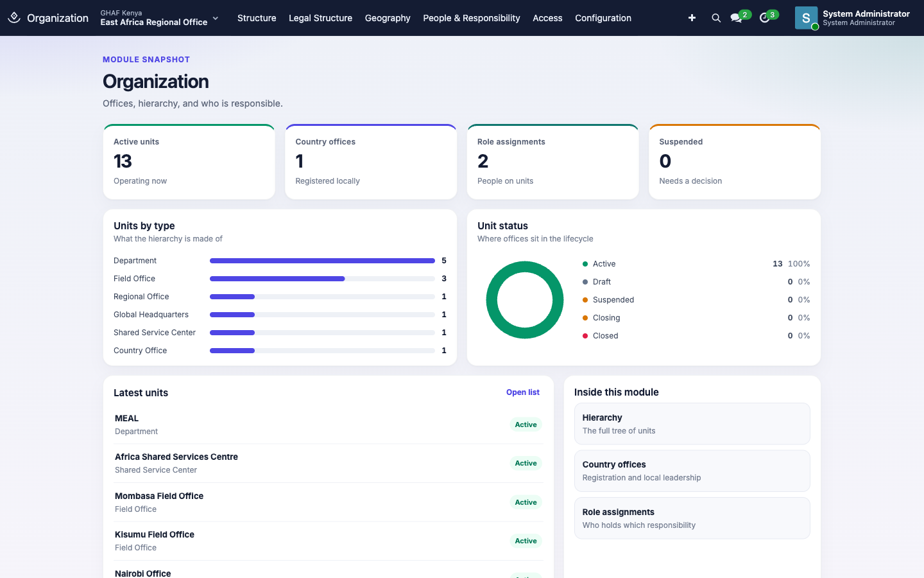
Task: Open the Country offices module card
Action: click(x=692, y=471)
